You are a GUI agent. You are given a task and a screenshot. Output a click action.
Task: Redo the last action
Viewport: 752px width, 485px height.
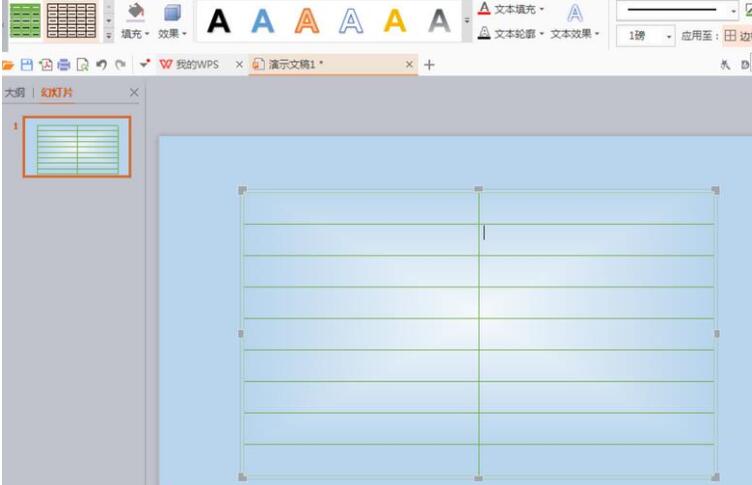(120, 65)
